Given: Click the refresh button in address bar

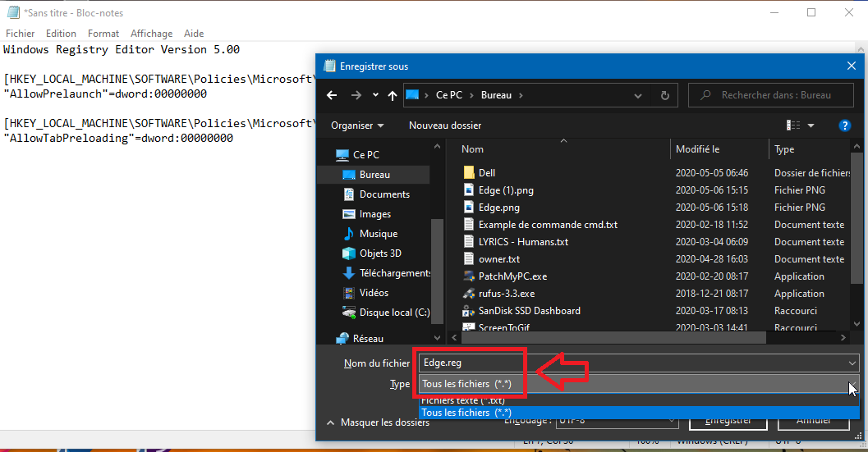Looking at the screenshot, I should (x=665, y=95).
